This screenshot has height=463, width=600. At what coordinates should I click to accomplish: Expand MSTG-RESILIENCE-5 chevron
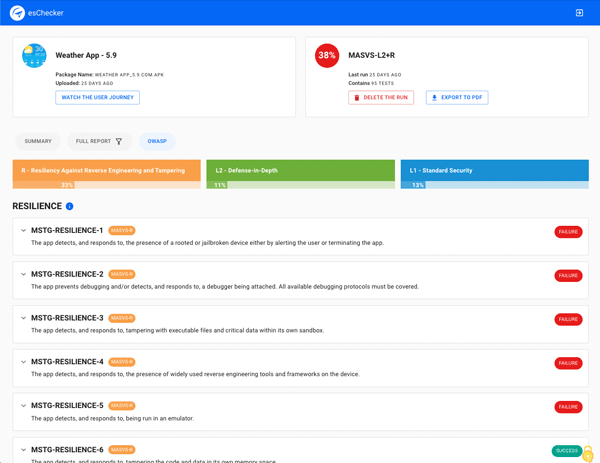coord(23,406)
